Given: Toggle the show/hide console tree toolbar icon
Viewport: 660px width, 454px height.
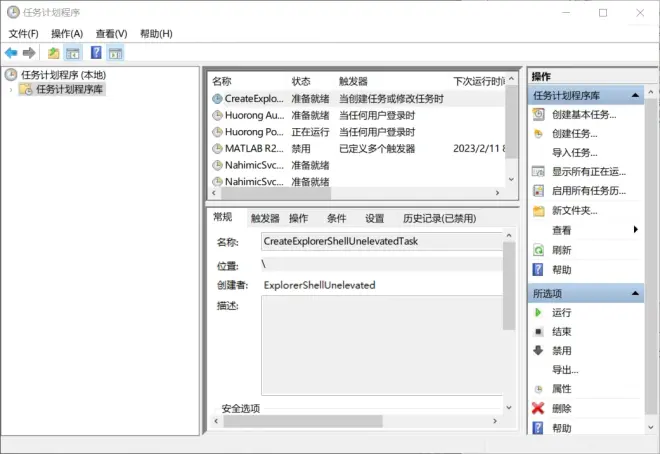Looking at the screenshot, I should (73, 53).
